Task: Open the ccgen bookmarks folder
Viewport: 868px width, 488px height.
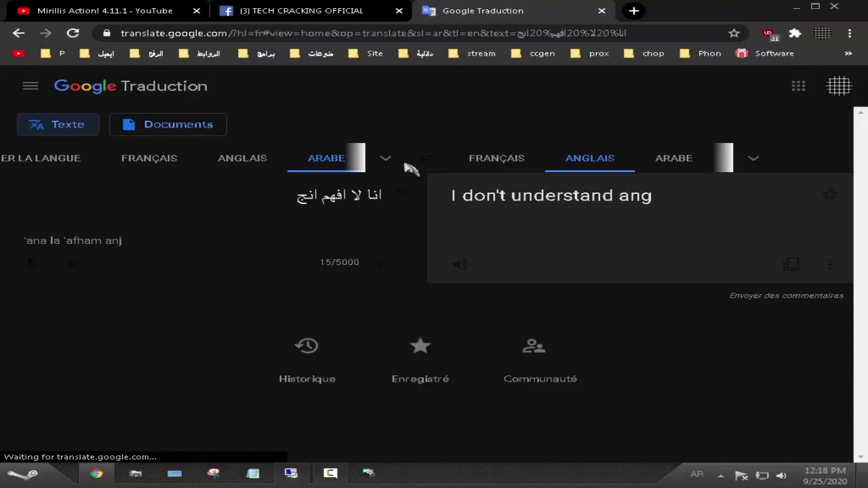Action: click(534, 54)
